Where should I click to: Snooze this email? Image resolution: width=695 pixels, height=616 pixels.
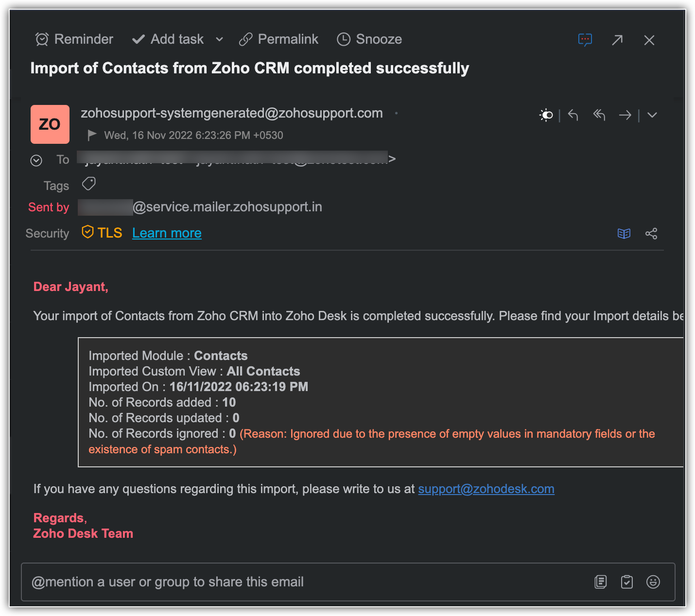pyautogui.click(x=369, y=39)
